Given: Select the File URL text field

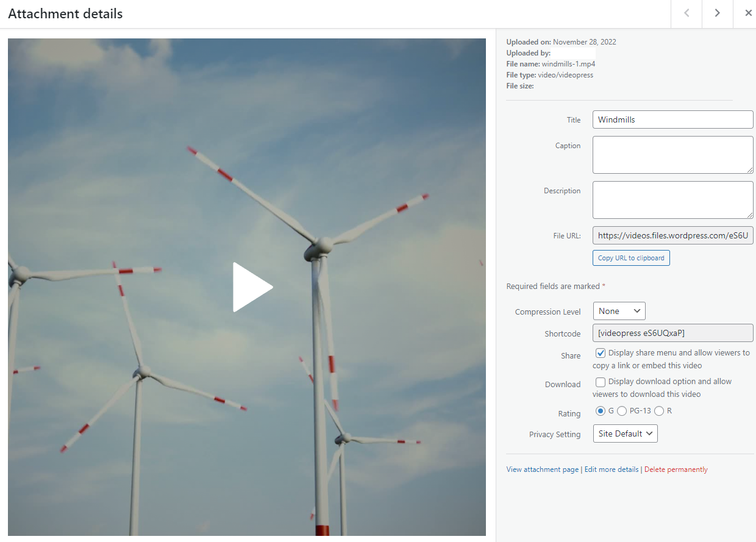Looking at the screenshot, I should coord(672,235).
